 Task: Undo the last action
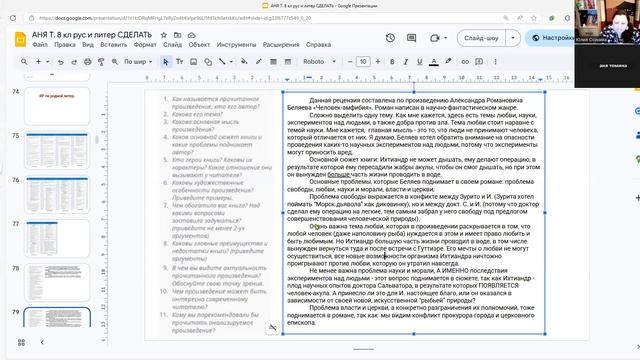pyautogui.click(x=60, y=62)
